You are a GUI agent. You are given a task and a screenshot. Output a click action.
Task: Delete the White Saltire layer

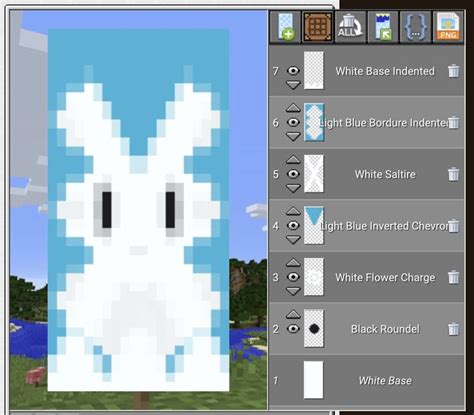pos(453,174)
